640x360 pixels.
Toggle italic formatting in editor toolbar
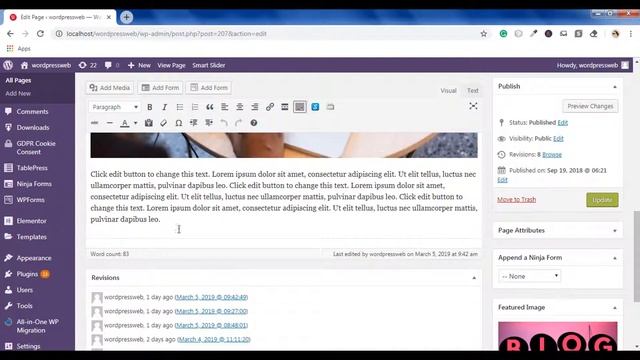click(164, 107)
